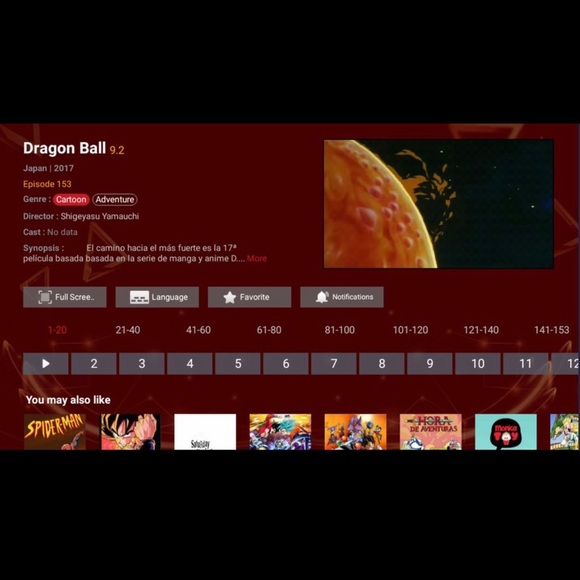Open the Hora de Aventuras thumbnail
Viewport: 580px width, 580px height.
pos(431,432)
